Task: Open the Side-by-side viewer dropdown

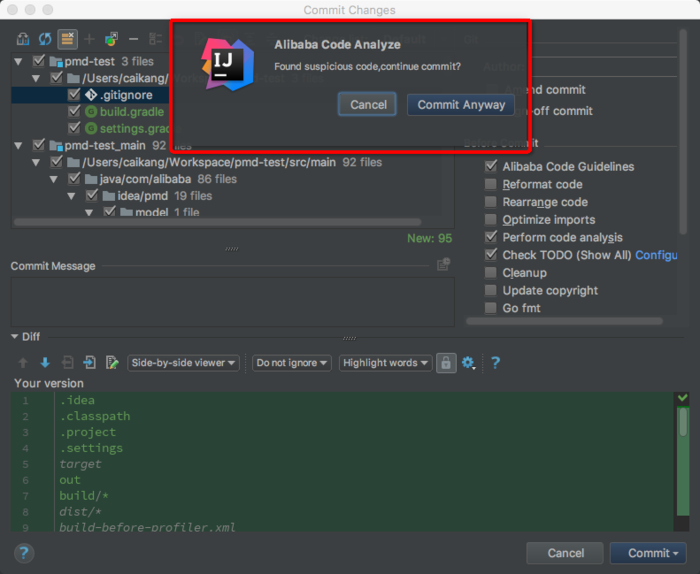Action: tap(183, 363)
